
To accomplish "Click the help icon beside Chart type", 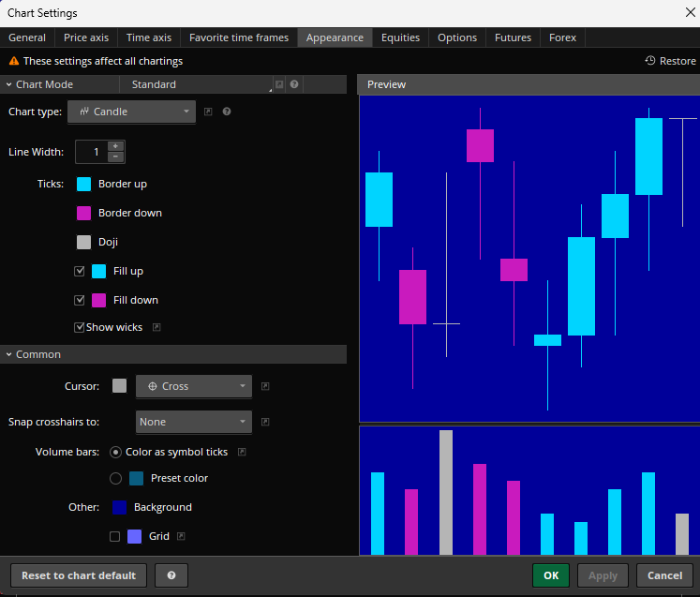I will (227, 112).
